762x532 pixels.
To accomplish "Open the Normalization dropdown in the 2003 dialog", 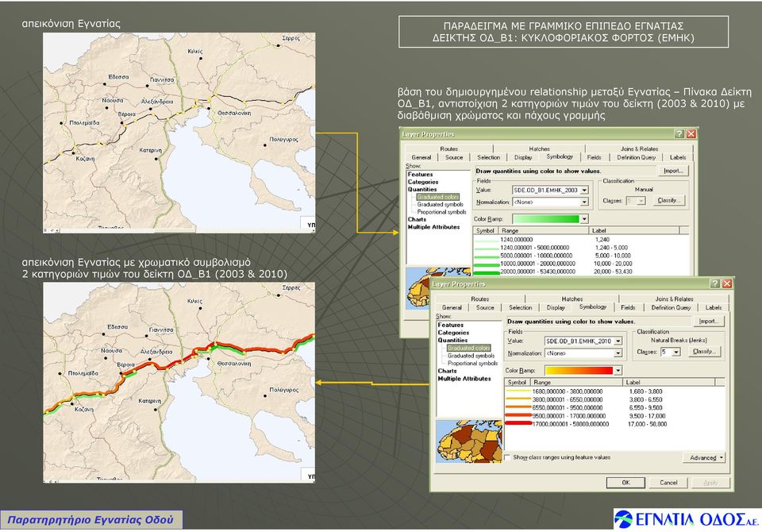I will [584, 202].
